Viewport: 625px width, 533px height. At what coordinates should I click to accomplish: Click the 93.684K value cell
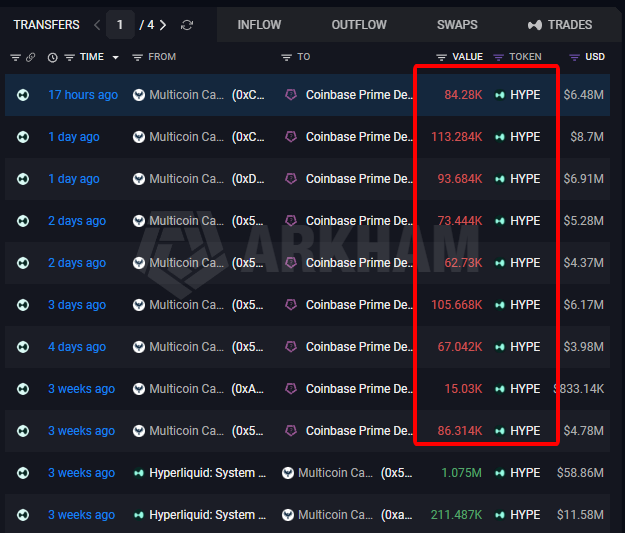pos(460,179)
